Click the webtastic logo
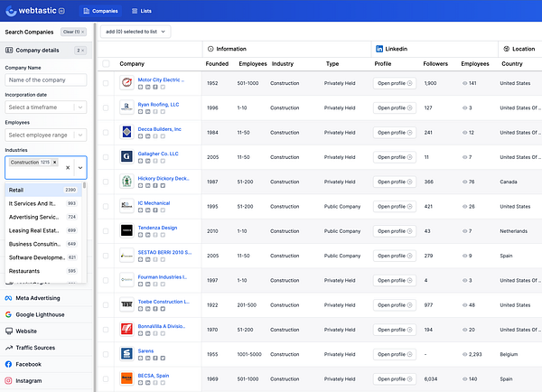 (33, 11)
